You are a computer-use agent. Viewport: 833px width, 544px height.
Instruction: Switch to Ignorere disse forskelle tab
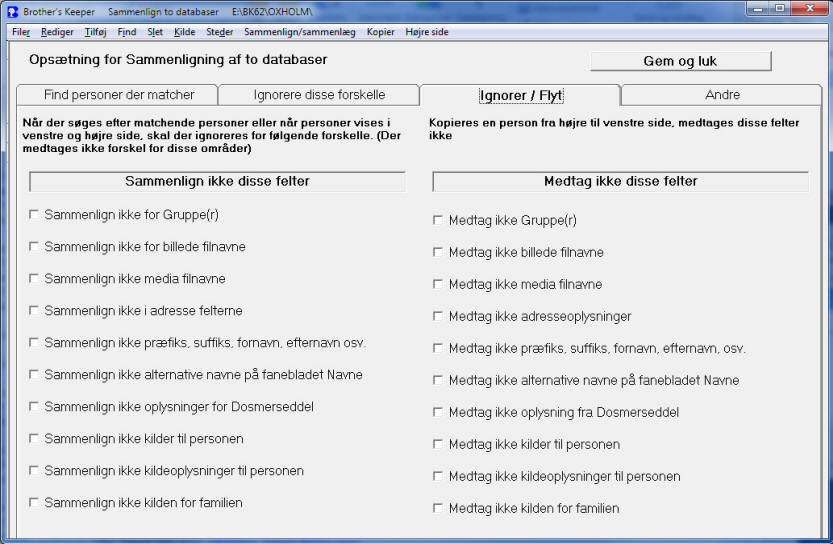point(319,95)
